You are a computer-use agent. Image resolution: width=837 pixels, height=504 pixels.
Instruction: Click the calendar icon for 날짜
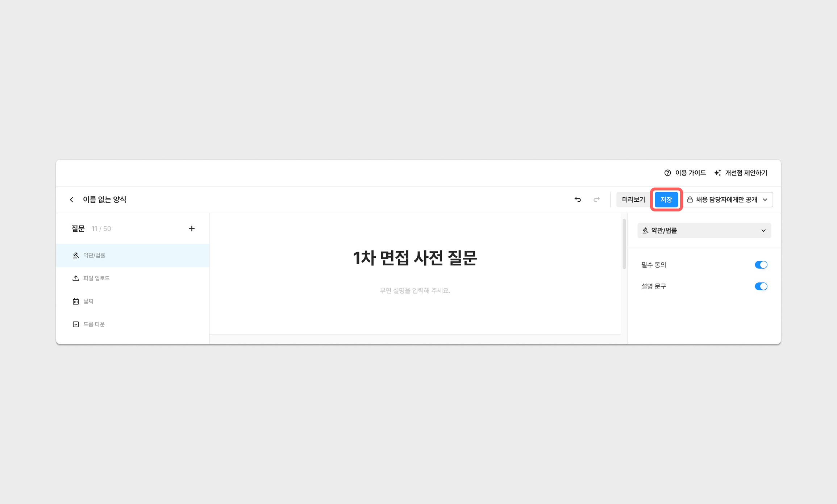click(x=76, y=301)
